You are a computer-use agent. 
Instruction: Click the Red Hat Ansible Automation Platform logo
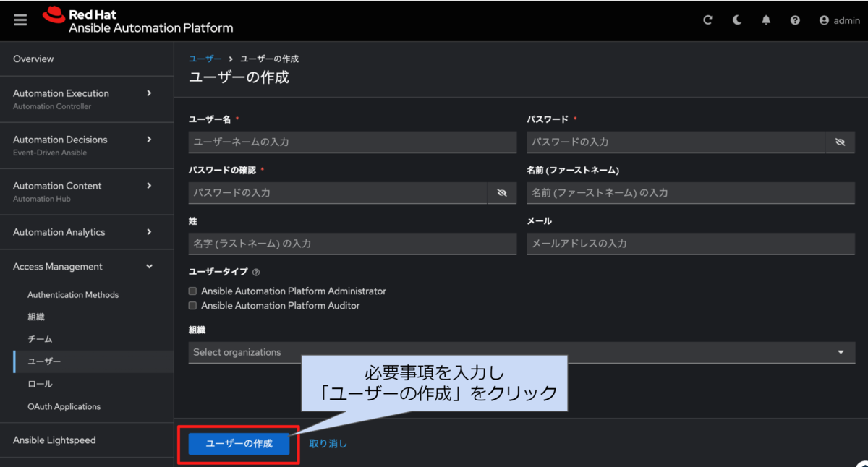coord(137,21)
